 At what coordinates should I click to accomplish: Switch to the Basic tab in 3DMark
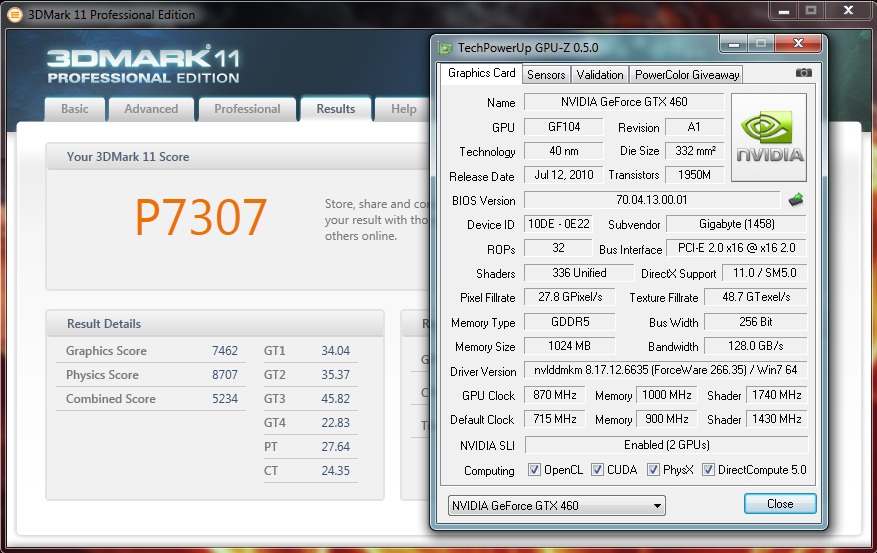click(x=75, y=109)
